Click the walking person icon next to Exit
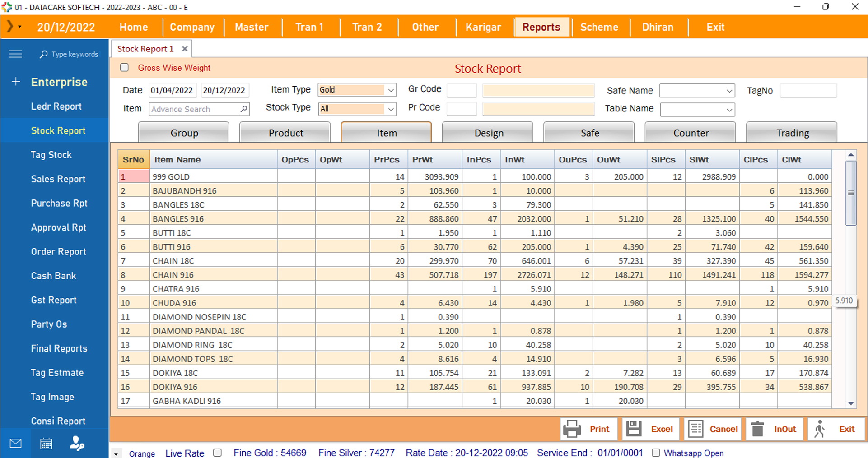 (x=820, y=429)
